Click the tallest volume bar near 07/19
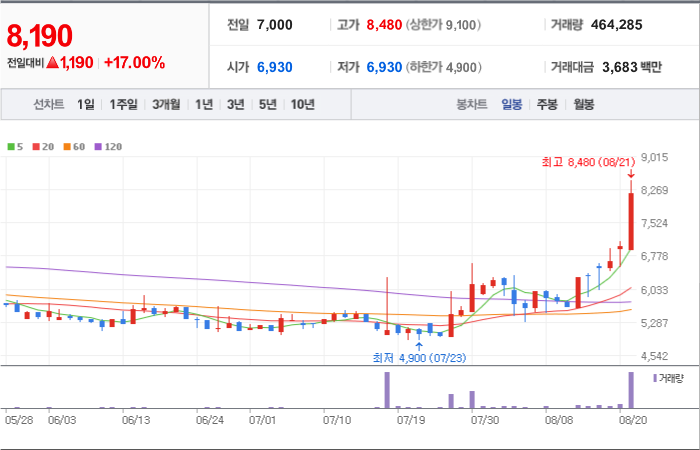Image resolution: width=700 pixels, height=450 pixels. (387, 390)
